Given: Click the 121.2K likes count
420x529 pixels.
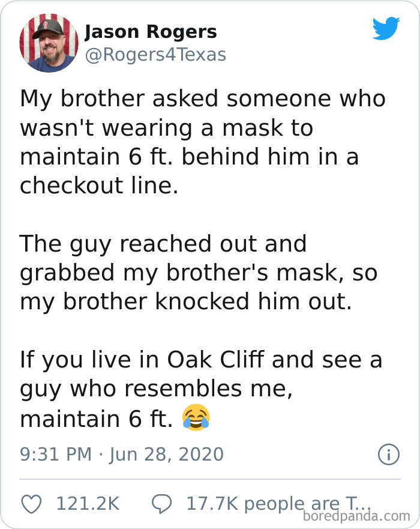Looking at the screenshot, I should (88, 504).
